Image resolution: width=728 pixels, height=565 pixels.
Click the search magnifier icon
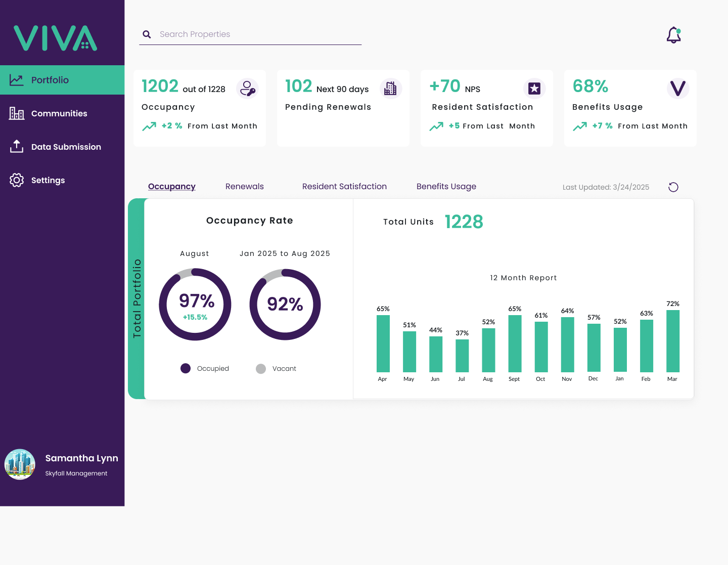pyautogui.click(x=147, y=34)
